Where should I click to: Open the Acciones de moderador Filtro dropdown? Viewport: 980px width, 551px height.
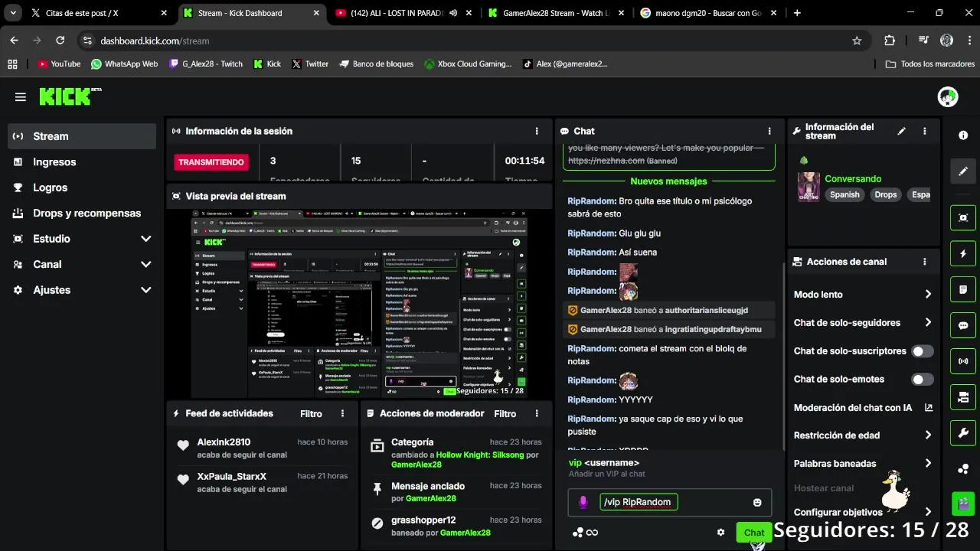click(x=505, y=413)
